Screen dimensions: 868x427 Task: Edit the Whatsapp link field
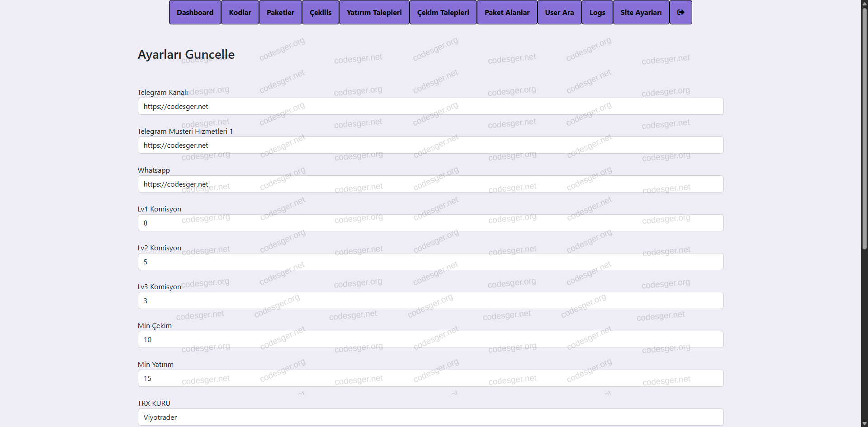430,184
